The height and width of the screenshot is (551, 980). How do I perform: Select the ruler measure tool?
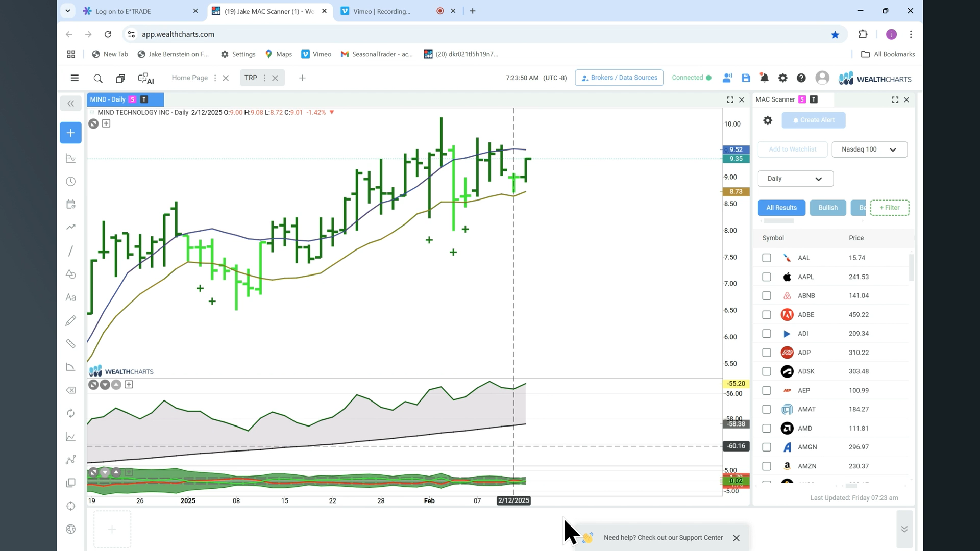[x=71, y=344]
